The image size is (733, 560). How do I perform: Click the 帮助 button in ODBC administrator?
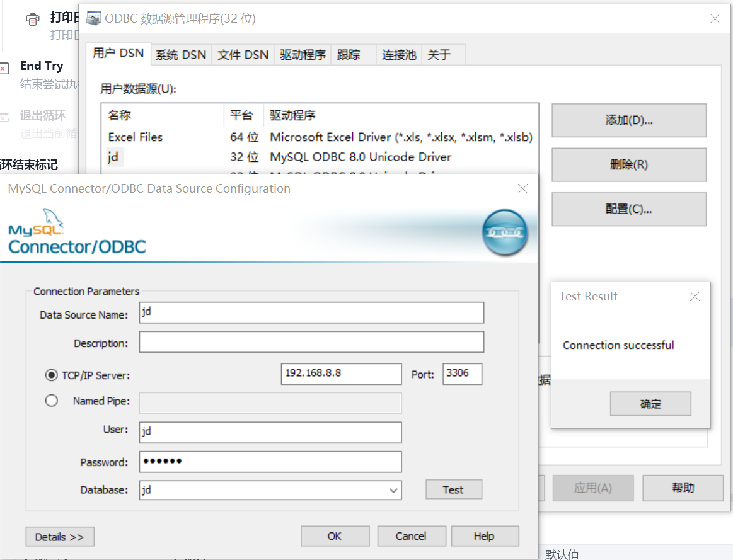click(683, 488)
